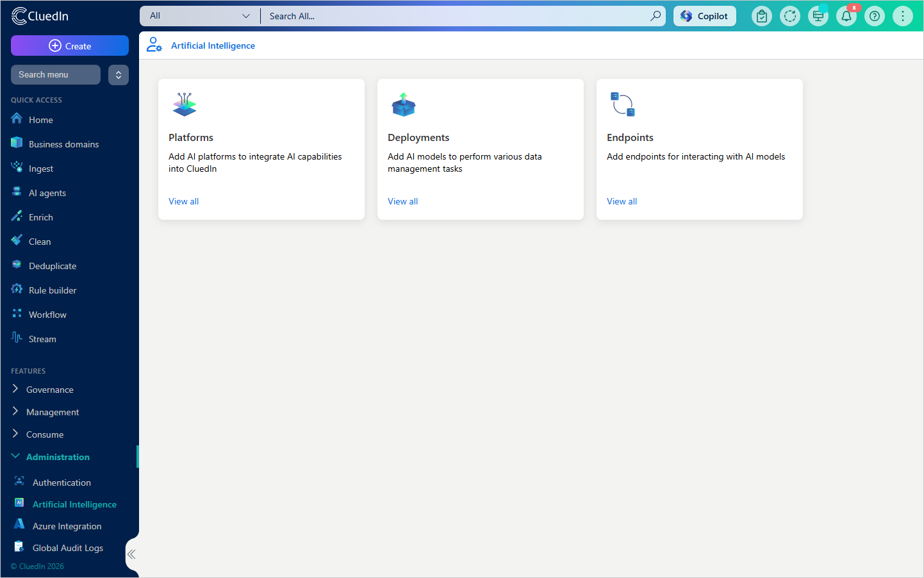Click the Ingest icon

pyautogui.click(x=17, y=167)
